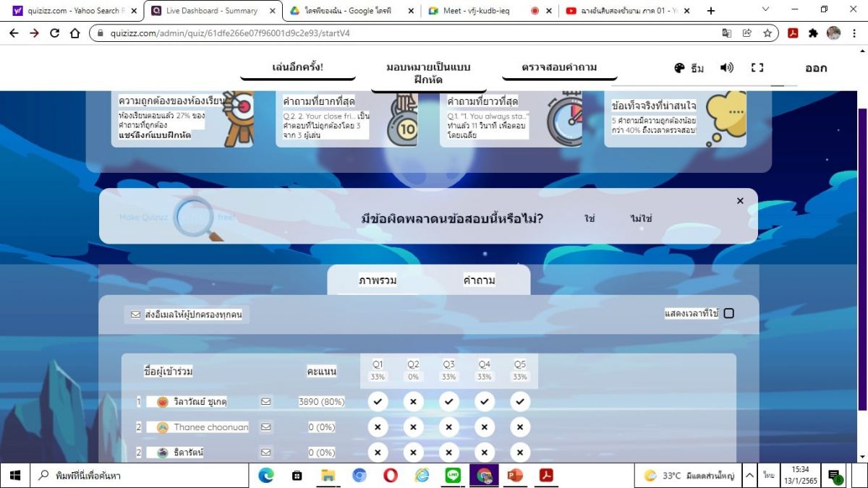Open the Chrome tab search chevron
Image resolution: width=868 pixels, height=488 pixels.
(766, 10)
